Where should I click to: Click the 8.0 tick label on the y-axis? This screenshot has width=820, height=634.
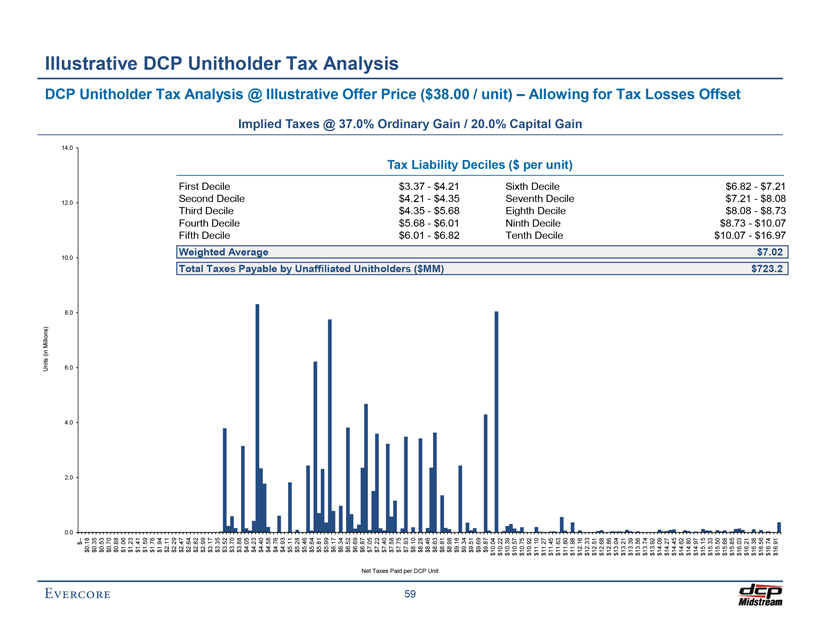point(69,313)
